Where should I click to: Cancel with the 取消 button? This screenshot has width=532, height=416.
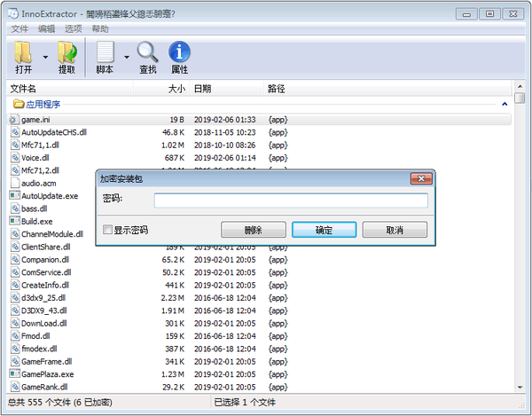[395, 230]
